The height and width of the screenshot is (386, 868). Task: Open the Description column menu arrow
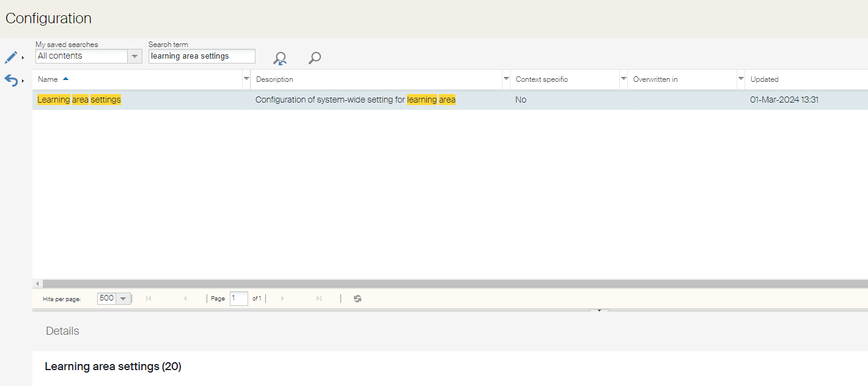[506, 79]
